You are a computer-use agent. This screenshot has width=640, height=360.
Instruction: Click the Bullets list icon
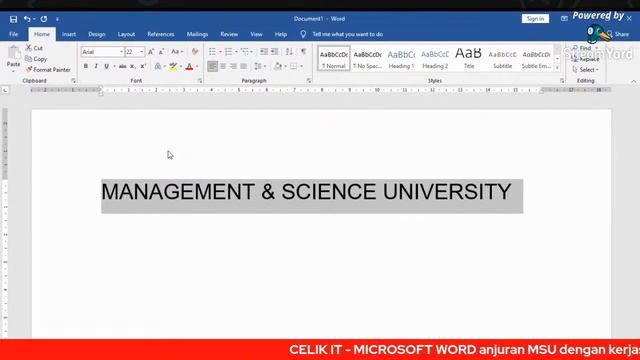212,52
